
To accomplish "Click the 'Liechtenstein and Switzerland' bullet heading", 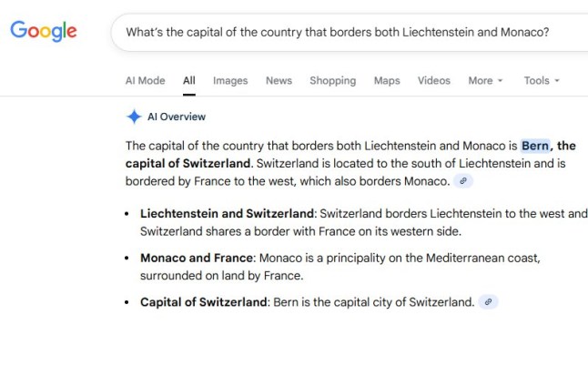I will tap(227, 214).
